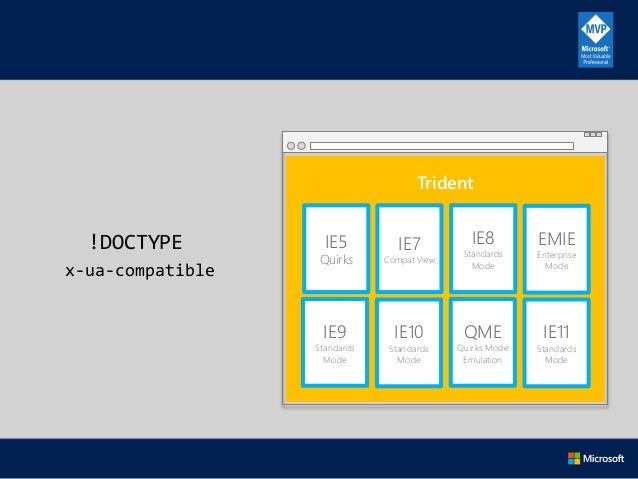This screenshot has height=479, width=638.
Task: Select the IE9 Standards Mode card
Action: [335, 342]
